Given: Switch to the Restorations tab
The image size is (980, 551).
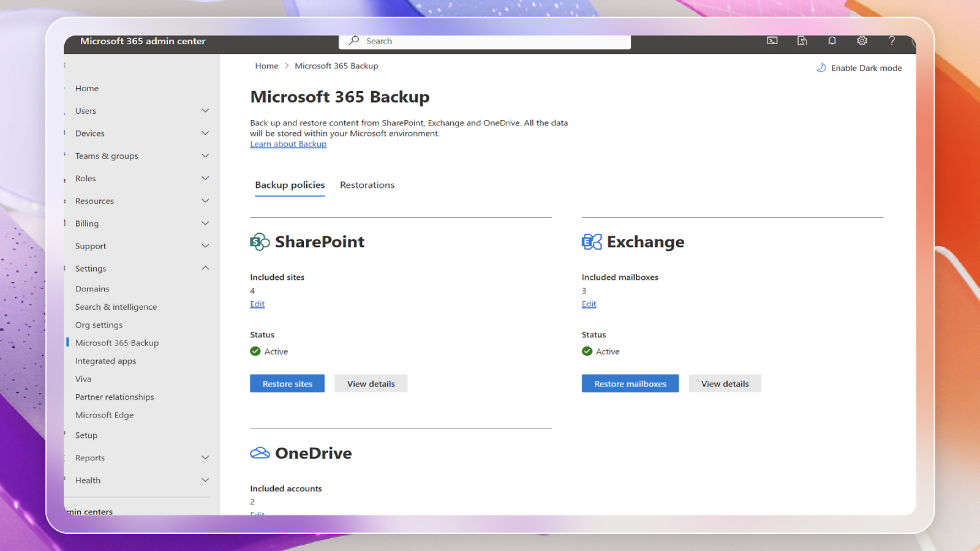Looking at the screenshot, I should [x=367, y=185].
